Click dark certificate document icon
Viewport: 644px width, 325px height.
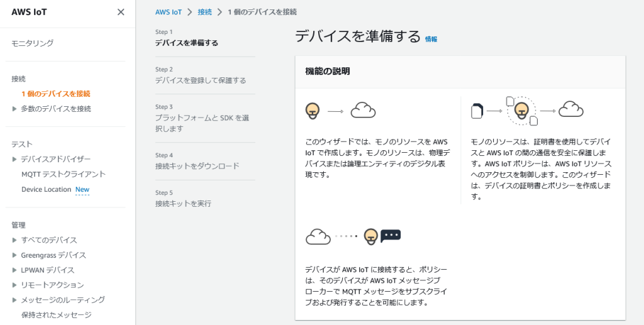(477, 111)
